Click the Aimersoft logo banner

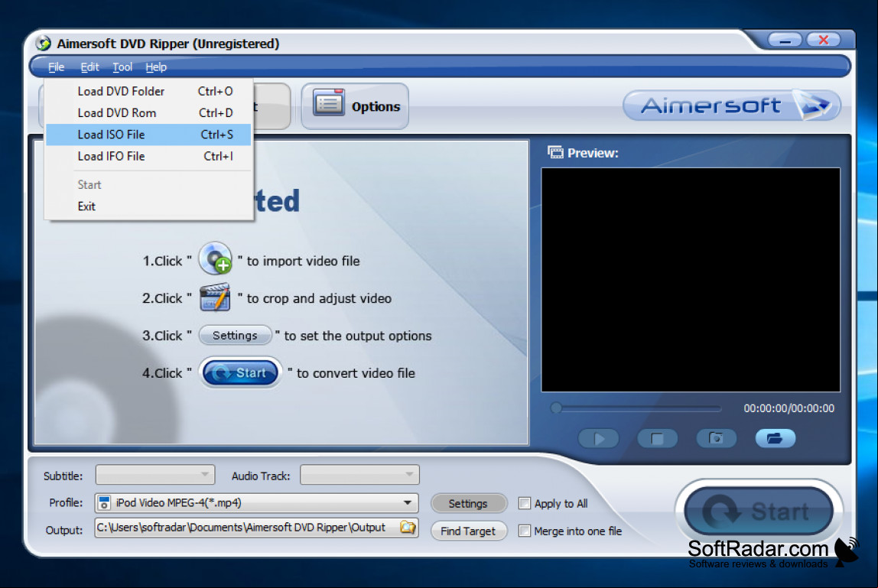(731, 106)
